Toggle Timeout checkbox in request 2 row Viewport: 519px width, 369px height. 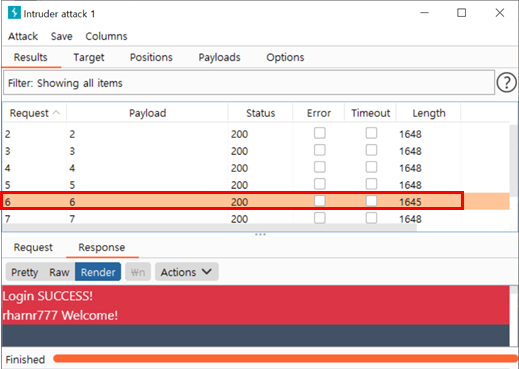point(371,133)
